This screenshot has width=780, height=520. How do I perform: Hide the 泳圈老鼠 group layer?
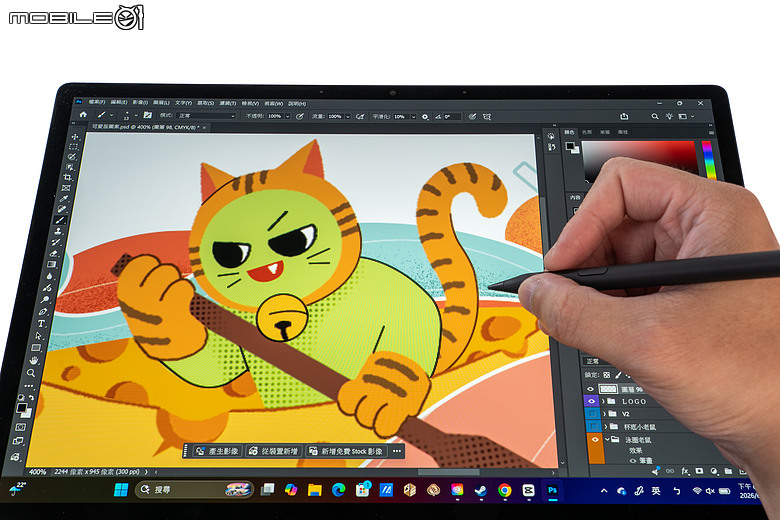point(595,439)
